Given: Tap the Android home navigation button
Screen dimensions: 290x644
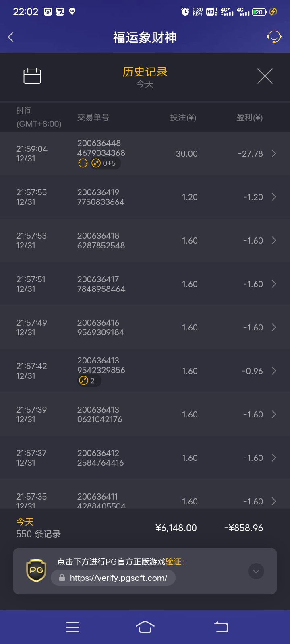Looking at the screenshot, I should point(145,627).
